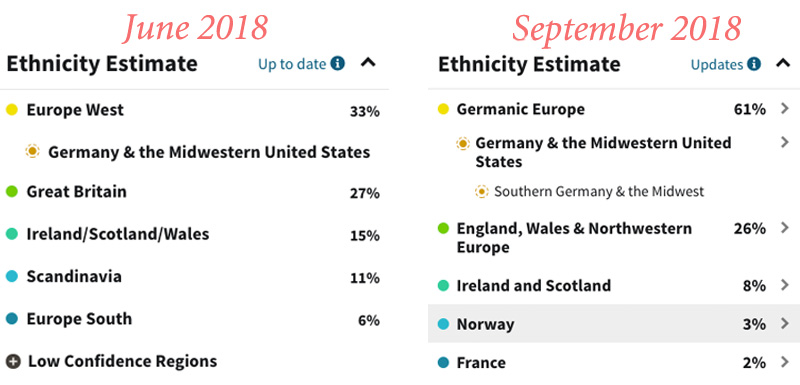Click the green Great Britain dot
The height and width of the screenshot is (385, 800).
tap(12, 192)
